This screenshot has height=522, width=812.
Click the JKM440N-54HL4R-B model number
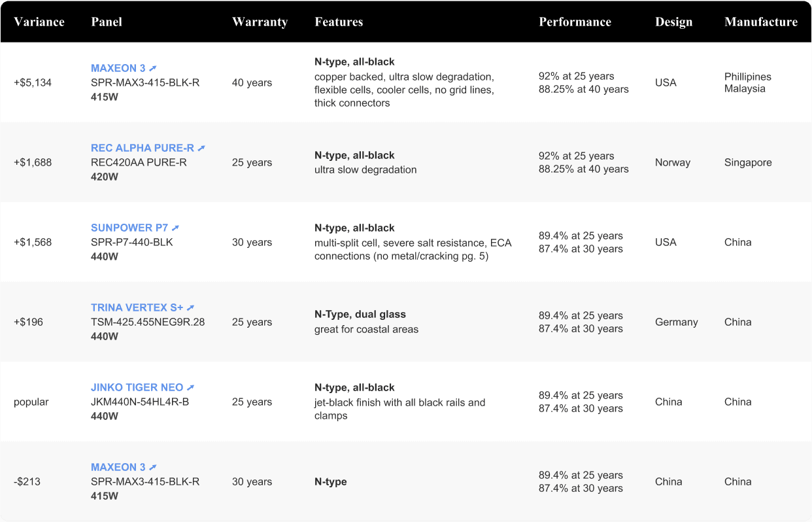point(140,402)
